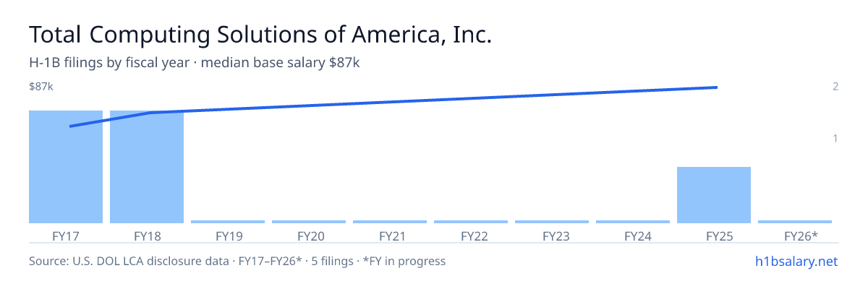Select the small FY23 bar
This screenshot has height=289, width=868.
[552, 222]
